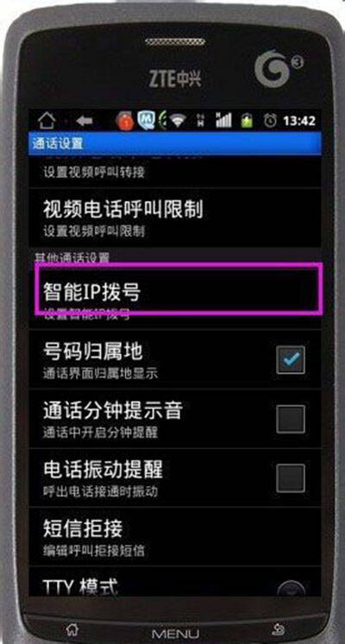The image size is (345, 644).
Task: Tap the blue shield app icon
Action: pos(146,120)
